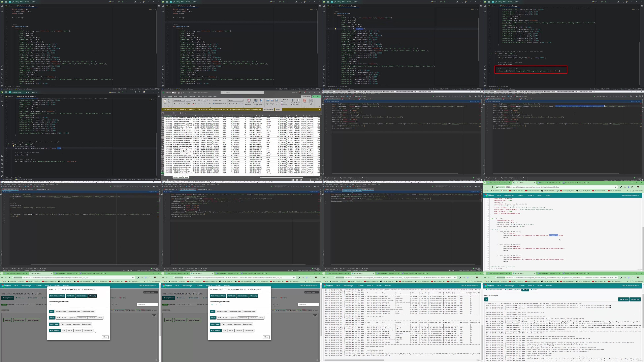Toggle Ignore Task Deps in the transform_data dialog

(249, 311)
